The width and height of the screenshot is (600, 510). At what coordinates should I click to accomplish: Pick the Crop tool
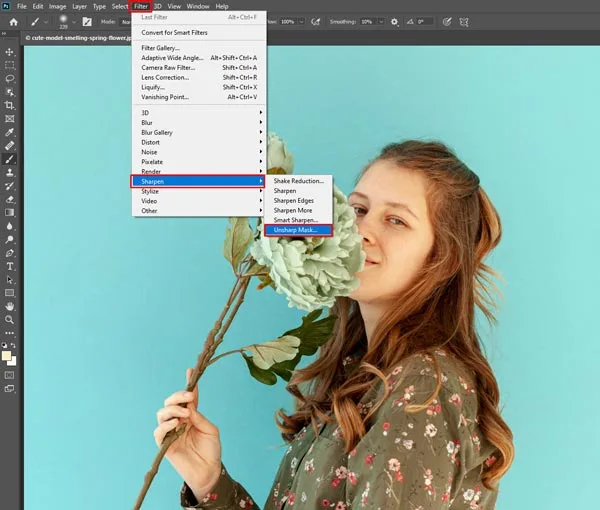[x=10, y=104]
